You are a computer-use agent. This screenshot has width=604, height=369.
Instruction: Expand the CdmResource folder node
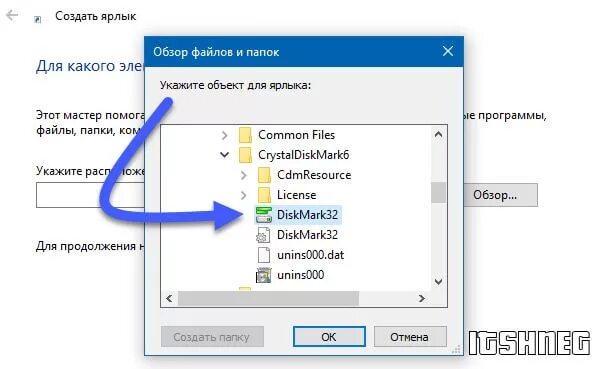pyautogui.click(x=243, y=175)
